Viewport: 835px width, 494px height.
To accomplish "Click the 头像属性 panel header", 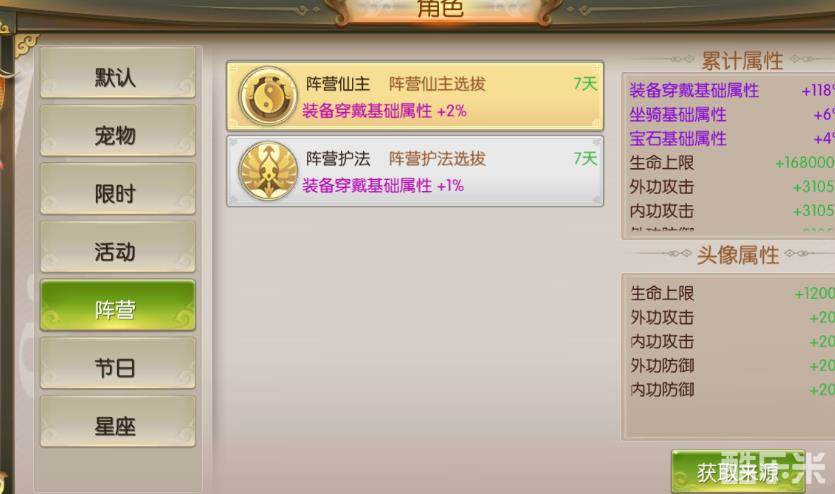I will click(x=738, y=256).
